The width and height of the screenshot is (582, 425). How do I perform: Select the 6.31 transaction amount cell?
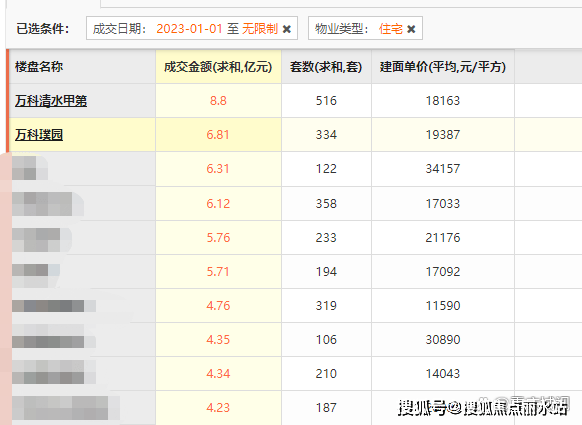(x=218, y=169)
